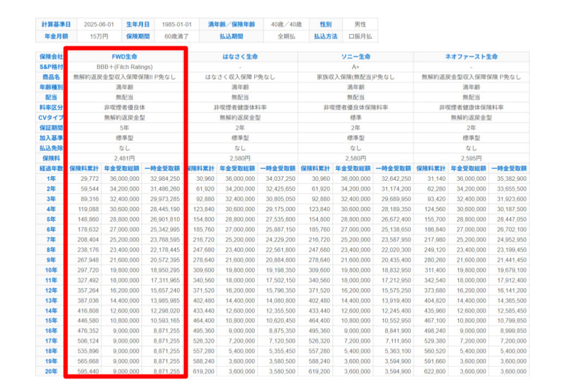Select the cumulative premium 311,400
This screenshot has width=566, height=392.
(x=435, y=270)
